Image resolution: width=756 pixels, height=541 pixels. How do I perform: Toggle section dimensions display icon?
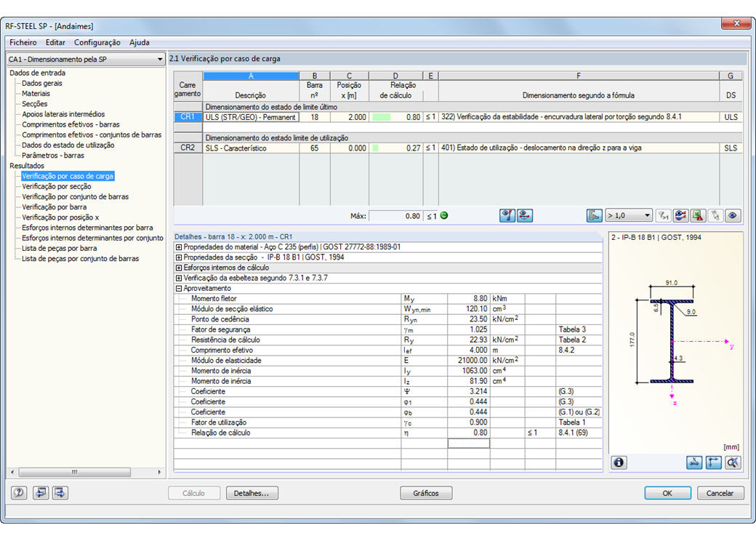[x=694, y=462]
